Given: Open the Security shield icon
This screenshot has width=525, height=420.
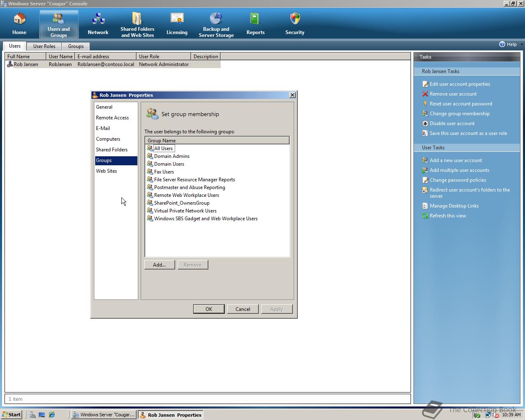Looking at the screenshot, I should coord(295,19).
